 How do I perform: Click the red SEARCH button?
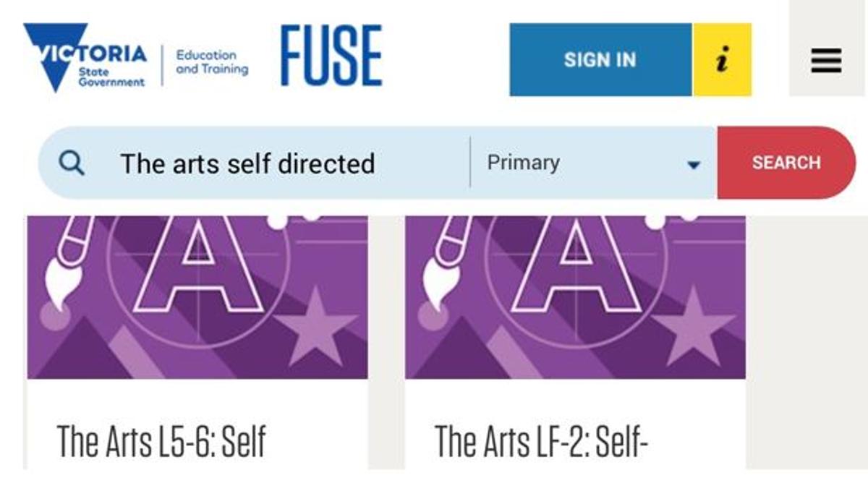pyautogui.click(x=786, y=163)
